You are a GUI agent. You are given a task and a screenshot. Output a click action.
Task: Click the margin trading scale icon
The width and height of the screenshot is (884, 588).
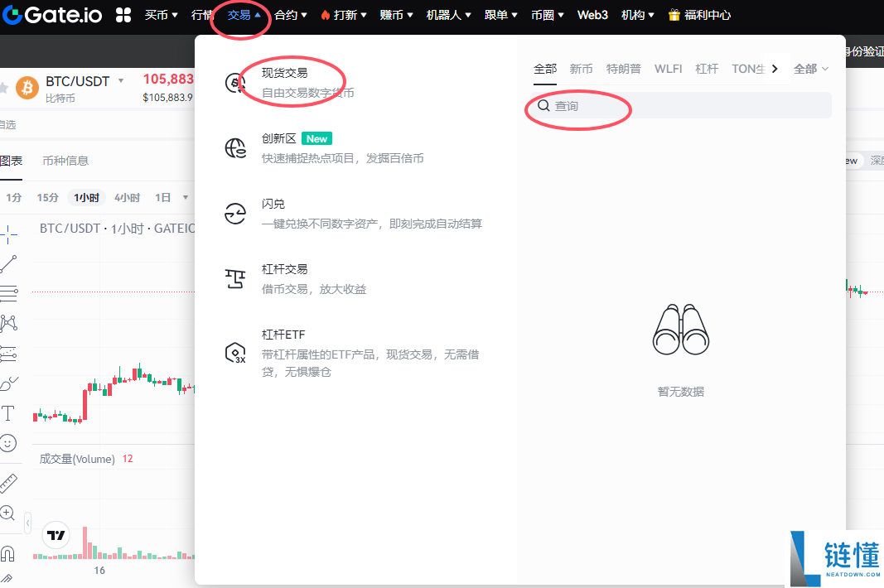pos(235,279)
